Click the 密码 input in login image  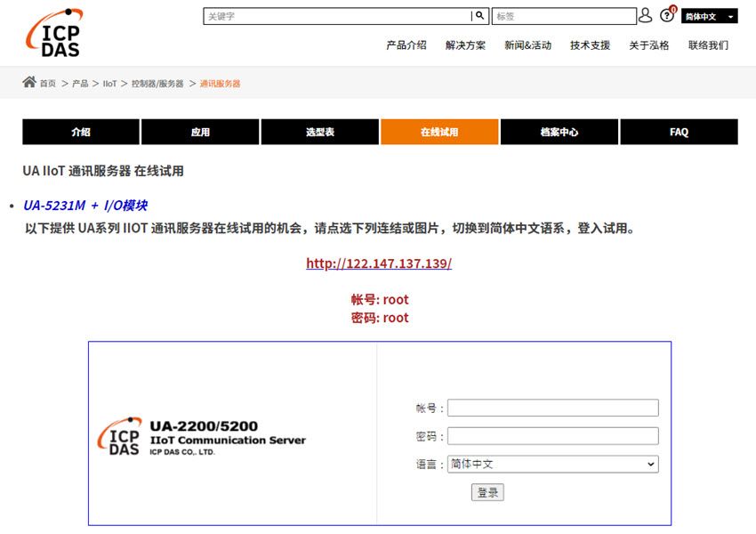553,436
